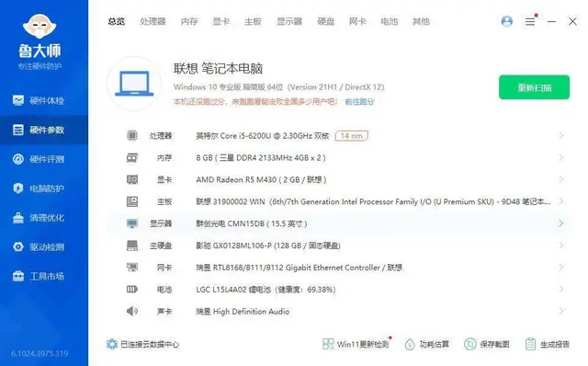Open the hamburger main menu icon
588x366 pixels.
point(530,21)
